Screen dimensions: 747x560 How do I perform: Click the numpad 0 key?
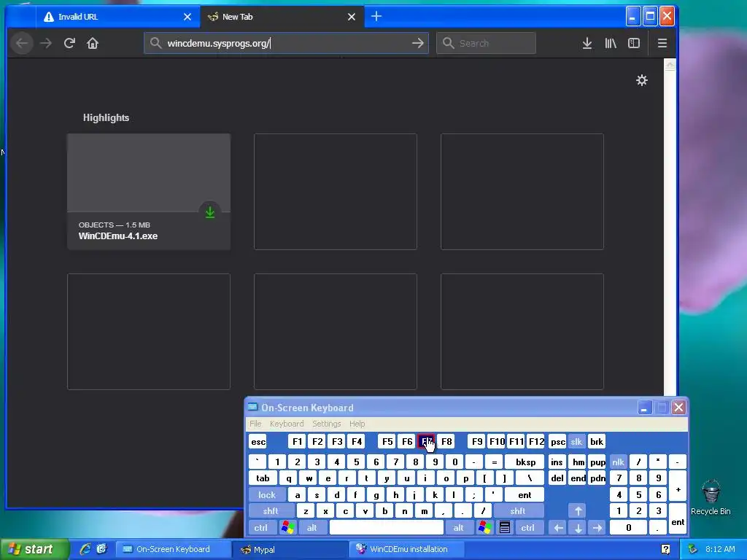(x=628, y=528)
